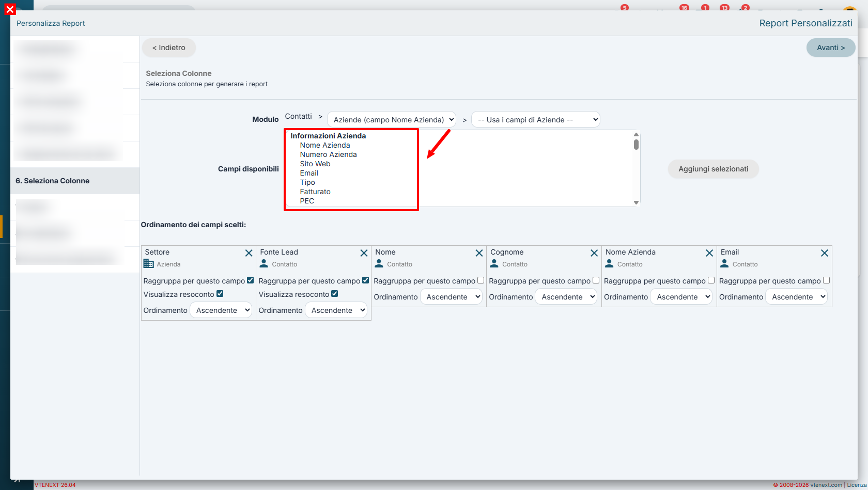Click the Contatto person icon under Email column

pyautogui.click(x=725, y=264)
